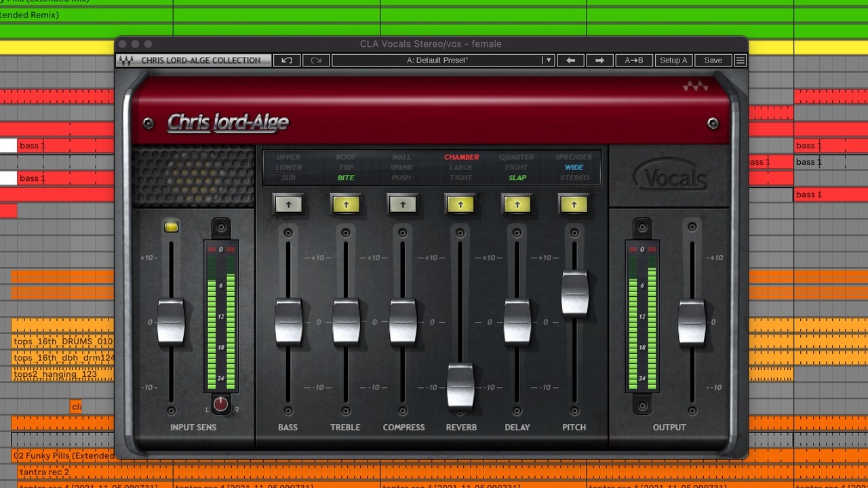Open the plugin hamburger options menu

pos(741,60)
